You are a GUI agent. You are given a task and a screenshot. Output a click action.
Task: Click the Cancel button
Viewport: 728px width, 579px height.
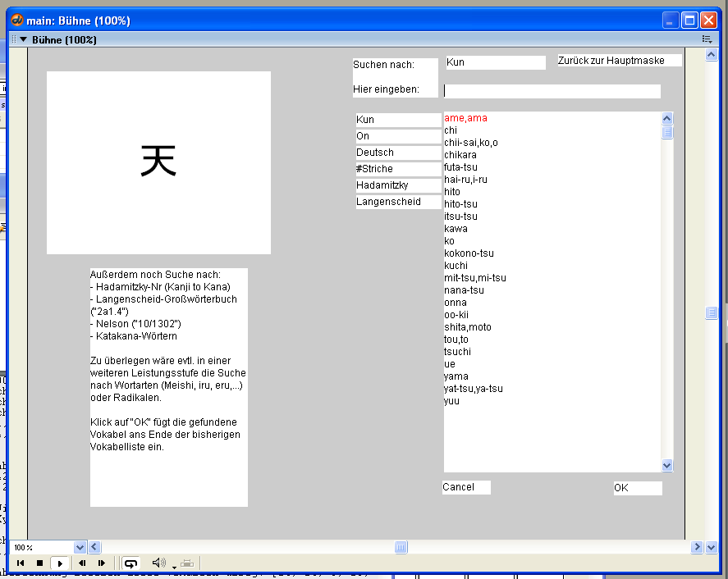click(465, 487)
